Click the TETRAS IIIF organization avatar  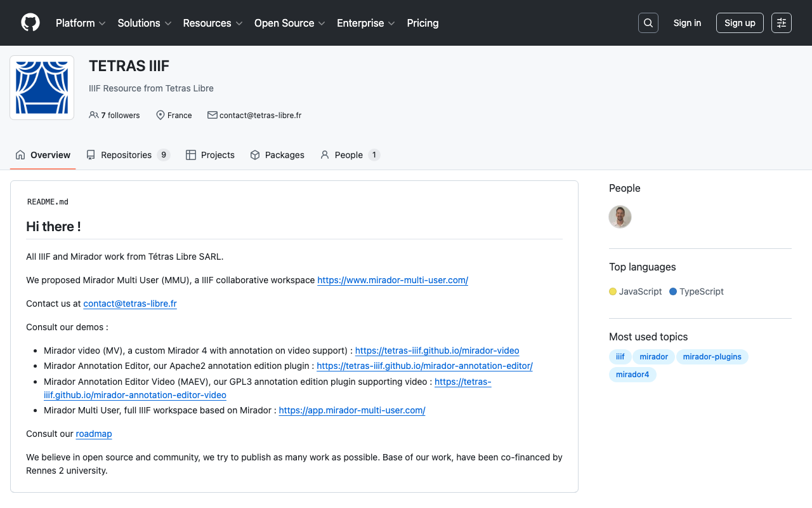pyautogui.click(x=42, y=88)
